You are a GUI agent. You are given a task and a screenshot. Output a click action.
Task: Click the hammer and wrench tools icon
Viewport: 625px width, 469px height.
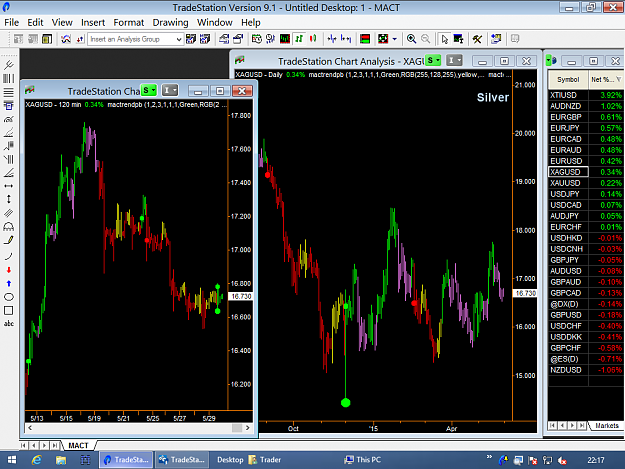[477, 39]
